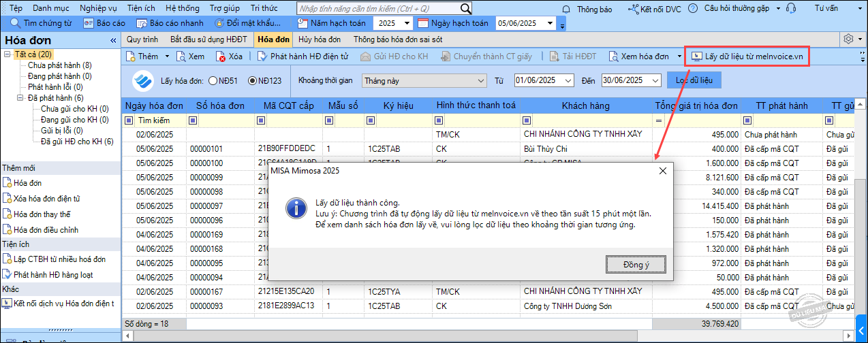Click Tải HĐĐT download icon
The image size is (868, 343).
pos(554,56)
